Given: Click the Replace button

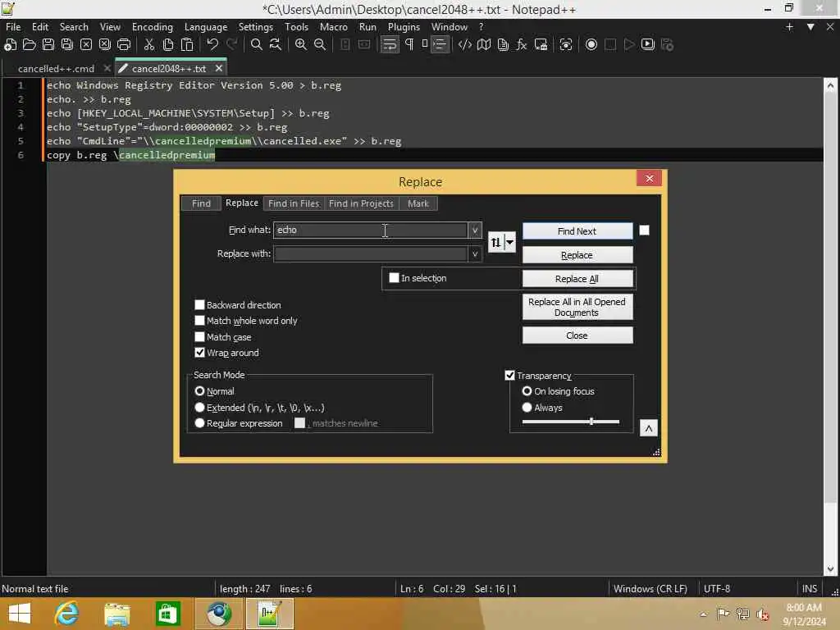Looking at the screenshot, I should pyautogui.click(x=577, y=255).
